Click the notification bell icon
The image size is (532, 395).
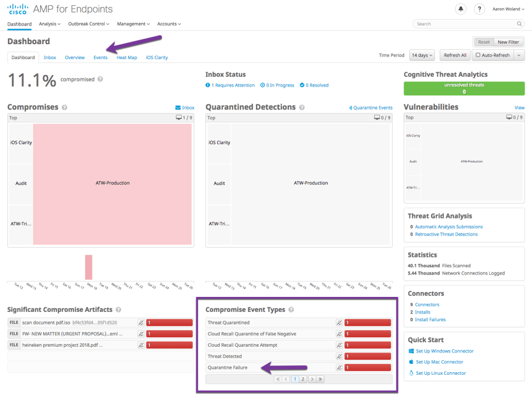[460, 9]
